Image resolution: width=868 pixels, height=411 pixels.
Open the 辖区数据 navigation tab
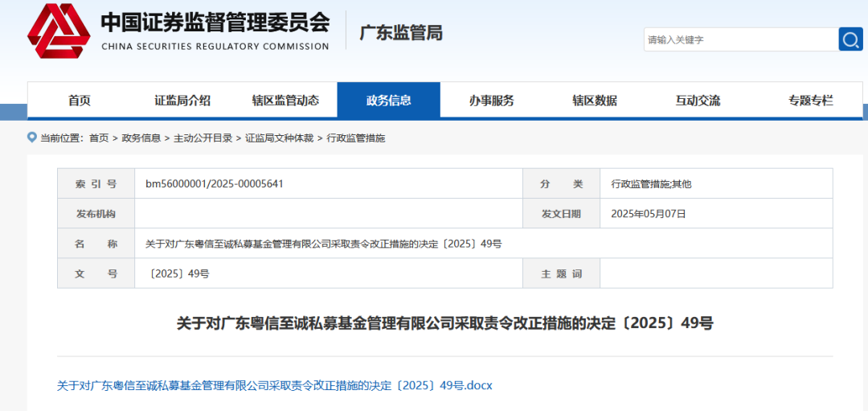(595, 101)
